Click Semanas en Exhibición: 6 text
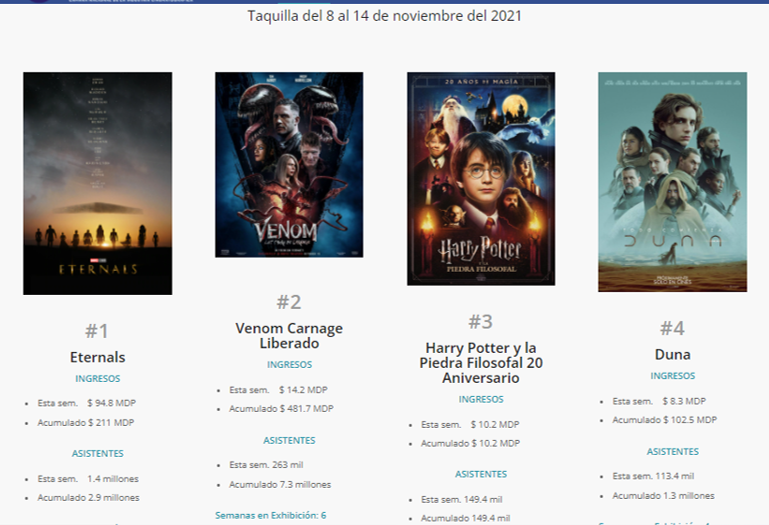Image resolution: width=769 pixels, height=525 pixels. 271,516
